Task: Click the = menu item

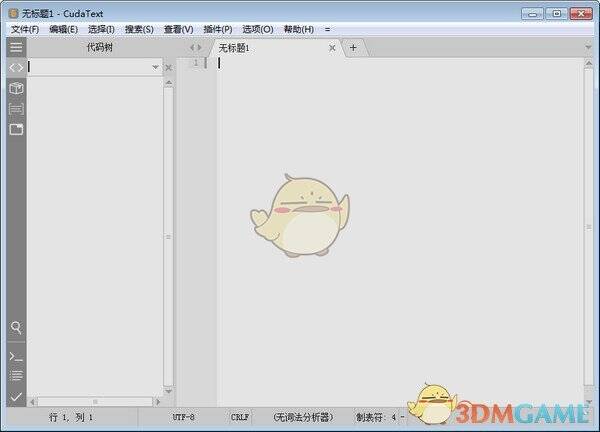Action: [328, 29]
